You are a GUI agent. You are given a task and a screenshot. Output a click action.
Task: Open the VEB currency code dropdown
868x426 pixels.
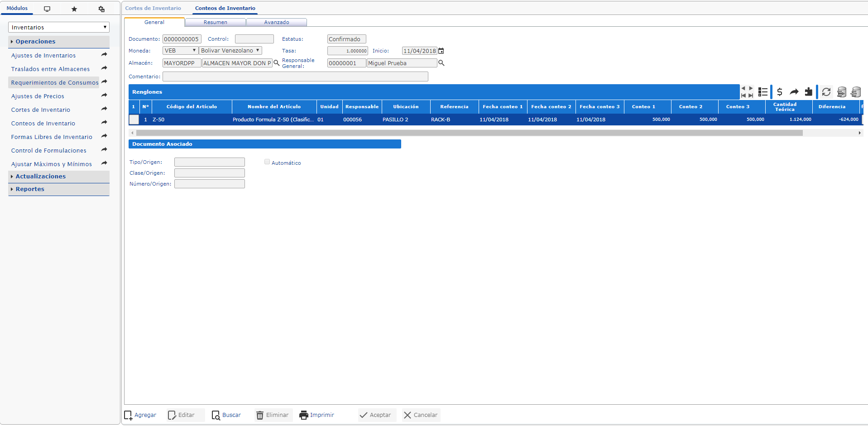[x=180, y=50]
